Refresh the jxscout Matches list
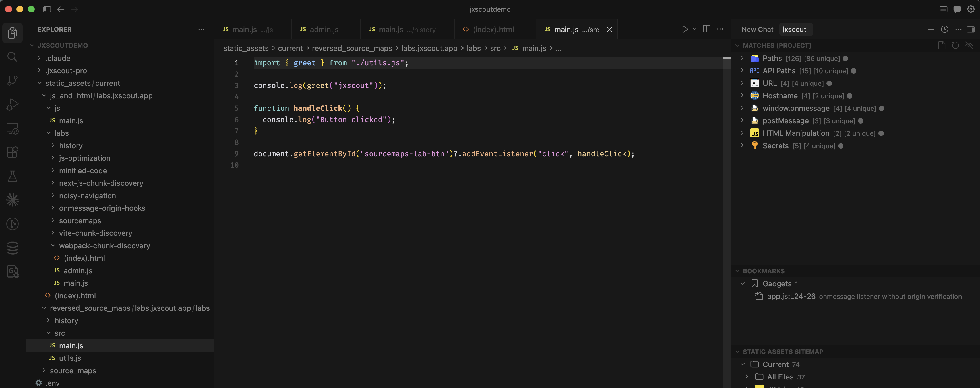 (956, 45)
